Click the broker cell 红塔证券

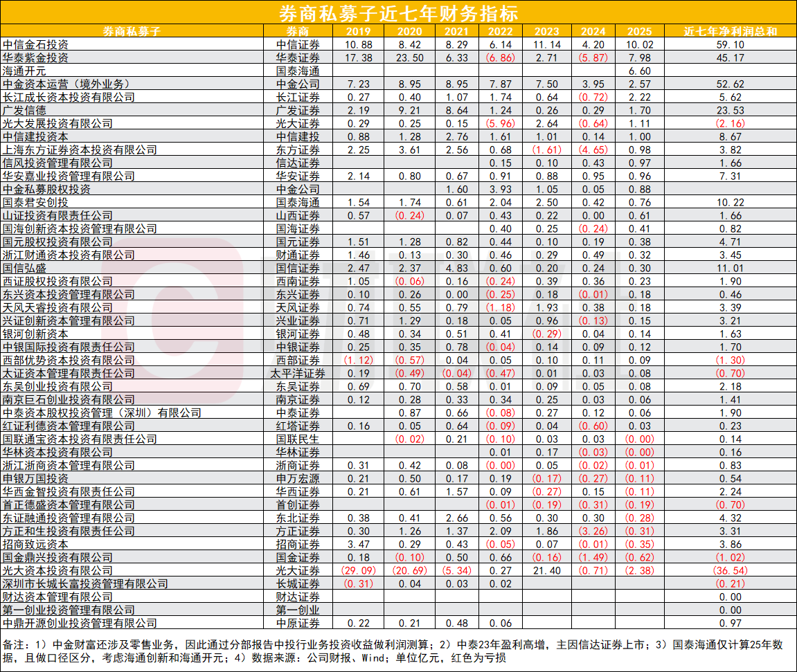(x=298, y=426)
